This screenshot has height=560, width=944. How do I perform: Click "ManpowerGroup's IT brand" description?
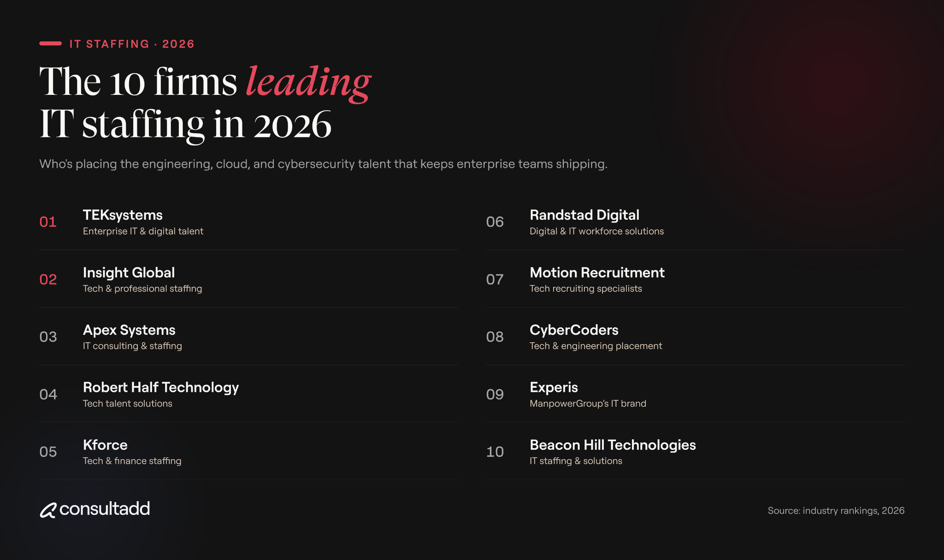click(588, 403)
